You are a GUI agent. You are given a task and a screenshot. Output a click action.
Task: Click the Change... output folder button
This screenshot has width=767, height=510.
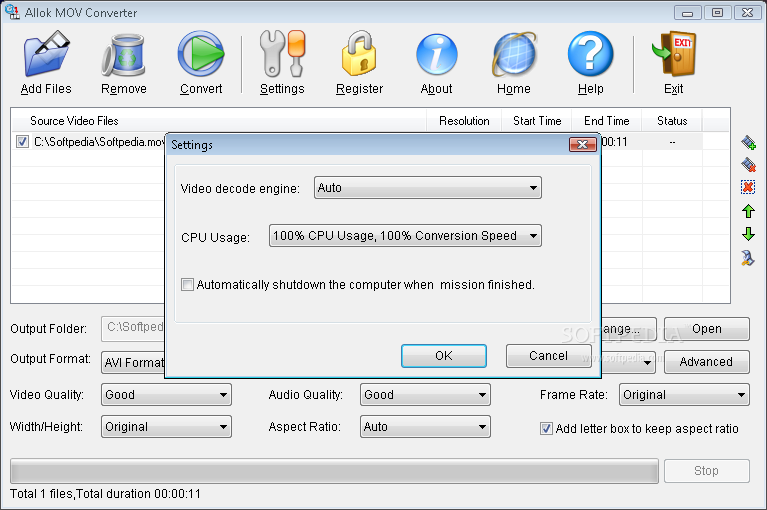pos(629,329)
